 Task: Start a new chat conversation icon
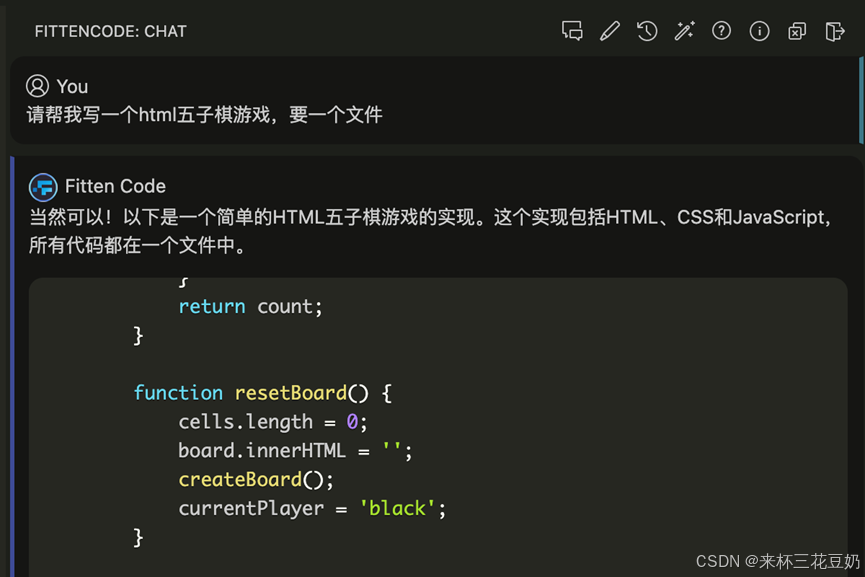tap(572, 31)
